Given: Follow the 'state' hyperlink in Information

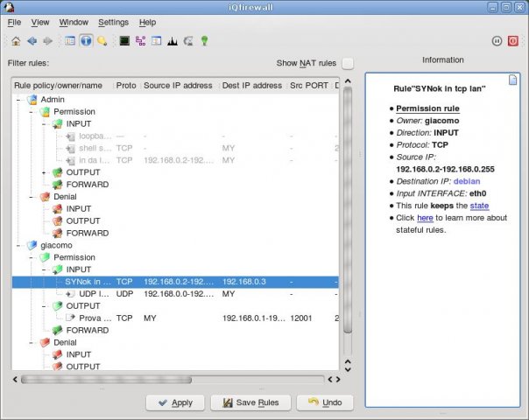Looking at the screenshot, I should click(479, 206).
